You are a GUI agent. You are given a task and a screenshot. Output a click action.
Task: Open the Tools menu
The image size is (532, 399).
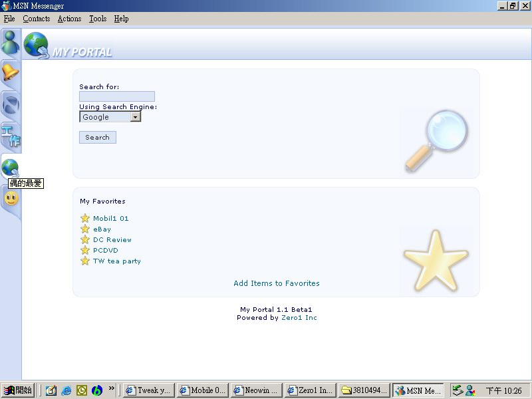(98, 19)
